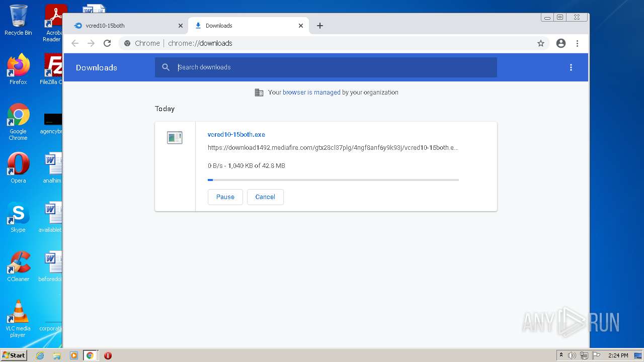Open the Action Center flag icon
644x362 pixels.
point(596,355)
